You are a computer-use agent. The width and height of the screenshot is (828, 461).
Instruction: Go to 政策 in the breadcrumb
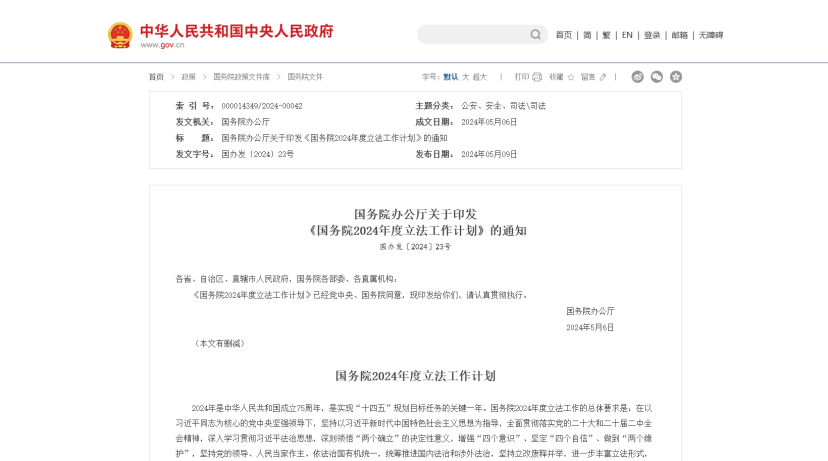coord(189,77)
